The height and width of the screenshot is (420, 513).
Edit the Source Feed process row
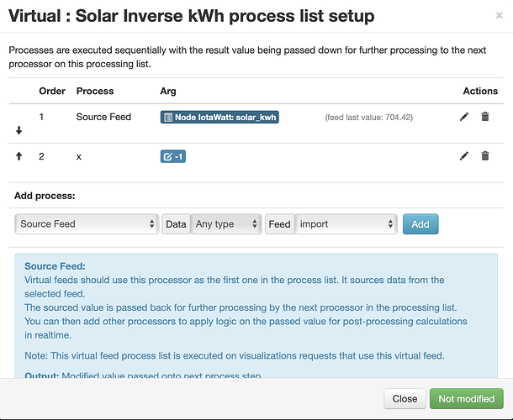point(464,117)
